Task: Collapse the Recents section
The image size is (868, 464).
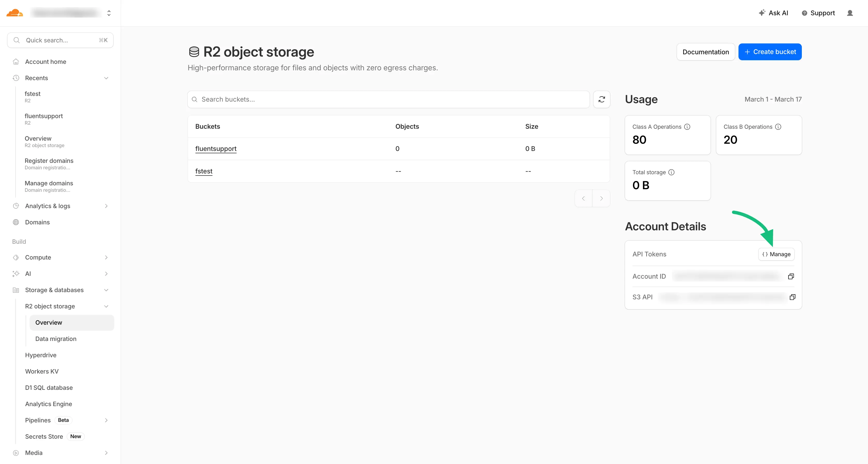Action: click(106, 78)
